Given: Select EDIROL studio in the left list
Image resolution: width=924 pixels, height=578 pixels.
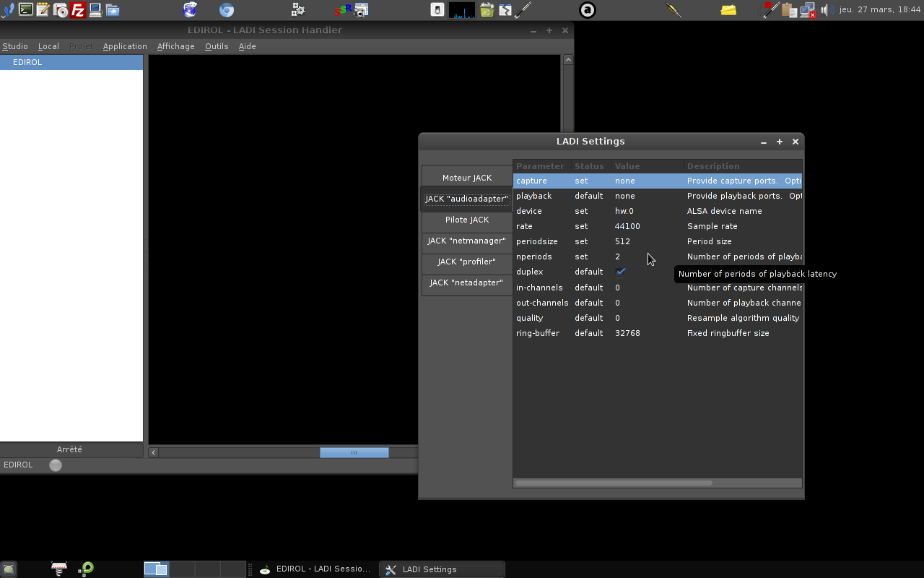Looking at the screenshot, I should click(x=71, y=62).
